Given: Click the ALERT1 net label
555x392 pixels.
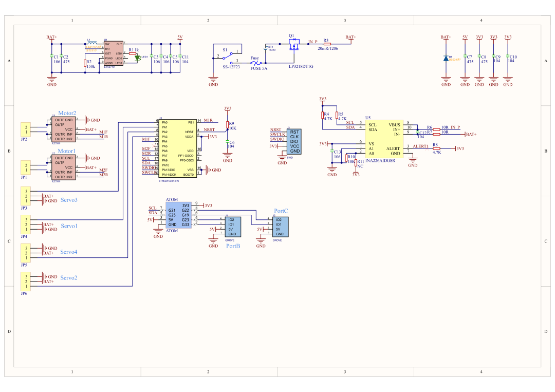Looking at the screenshot, I should [x=420, y=146].
